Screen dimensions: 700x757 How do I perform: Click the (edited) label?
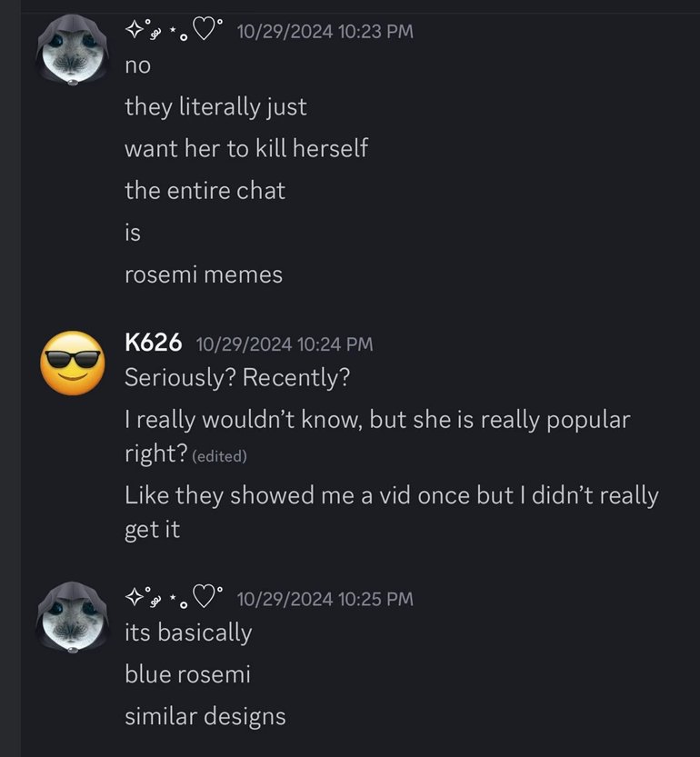tap(219, 456)
